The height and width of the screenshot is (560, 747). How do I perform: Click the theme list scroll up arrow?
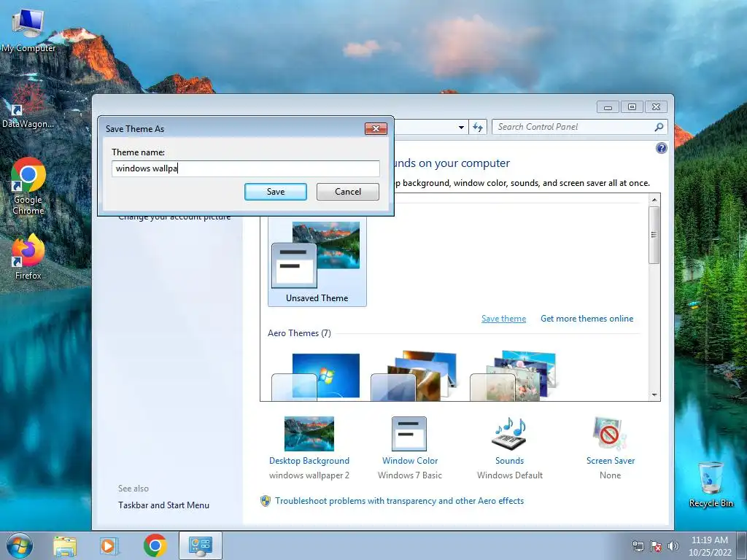pyautogui.click(x=654, y=200)
